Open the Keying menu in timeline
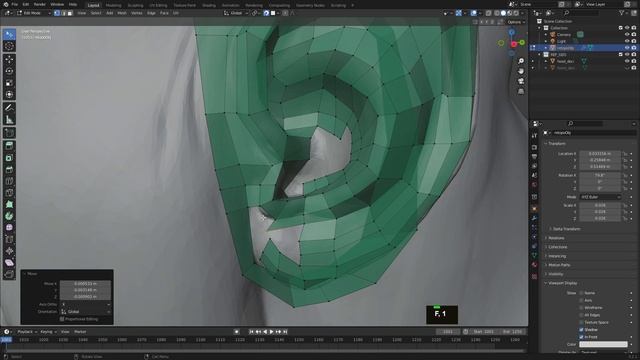The image size is (640, 360). point(48,332)
